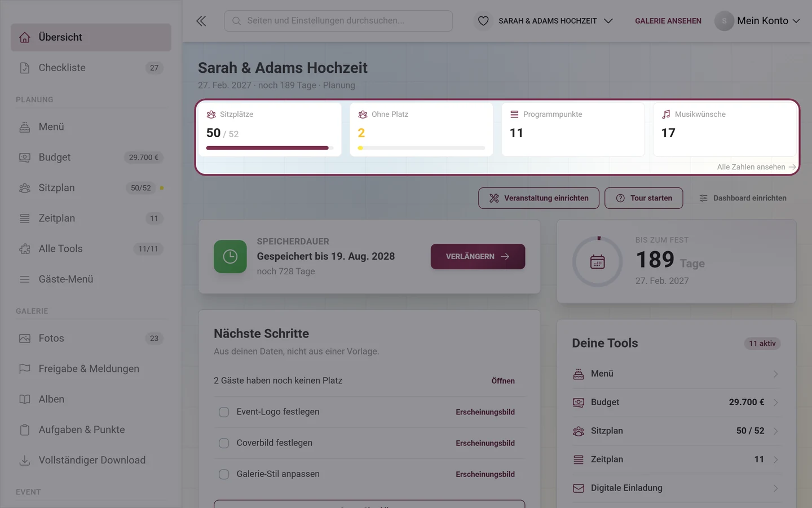The width and height of the screenshot is (812, 508).
Task: Click the 11 aktiv badge
Action: tap(762, 344)
